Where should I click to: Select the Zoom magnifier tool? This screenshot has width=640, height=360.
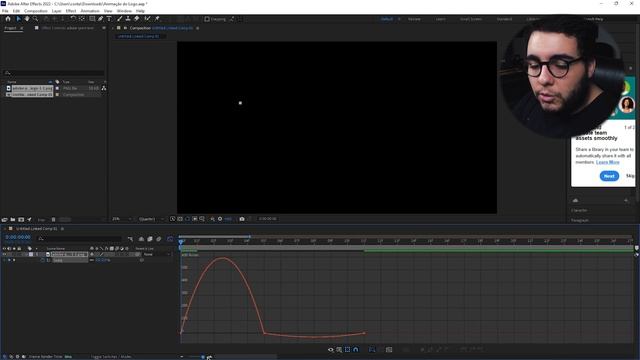(x=36, y=19)
